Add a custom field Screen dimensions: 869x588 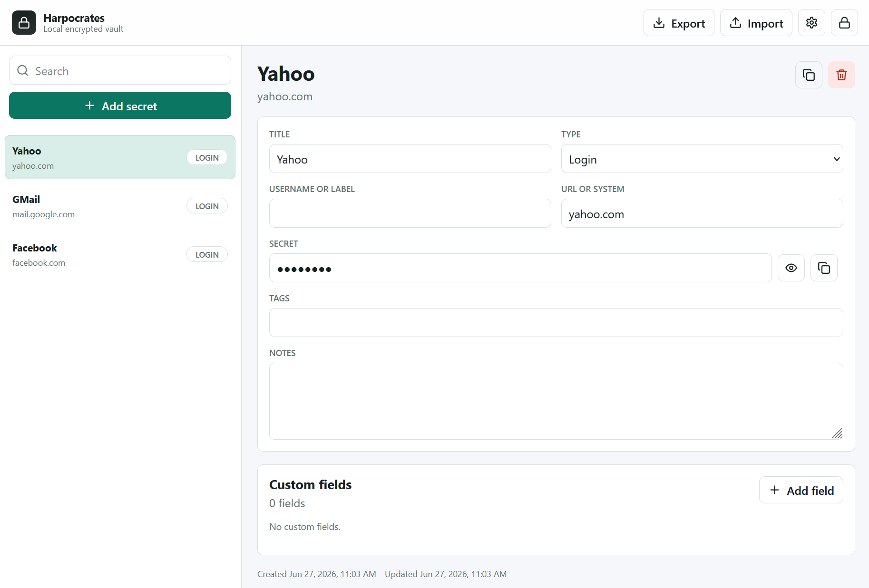coord(801,490)
